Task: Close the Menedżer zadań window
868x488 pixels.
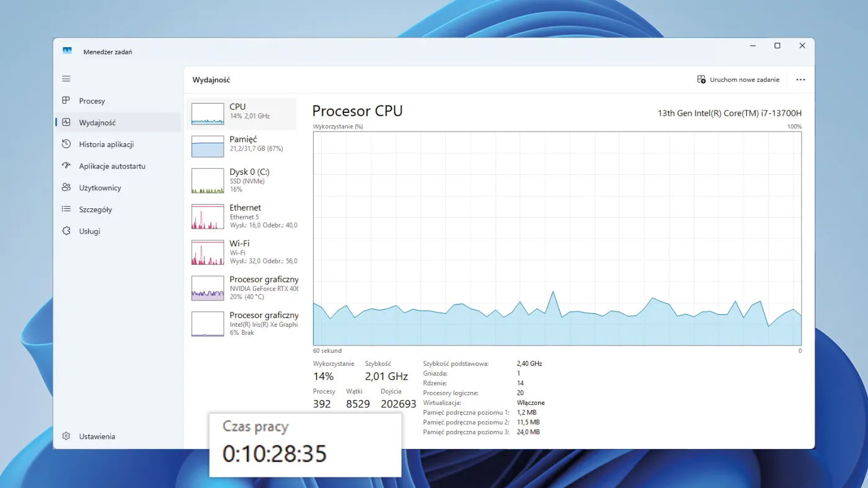Action: pos(802,46)
